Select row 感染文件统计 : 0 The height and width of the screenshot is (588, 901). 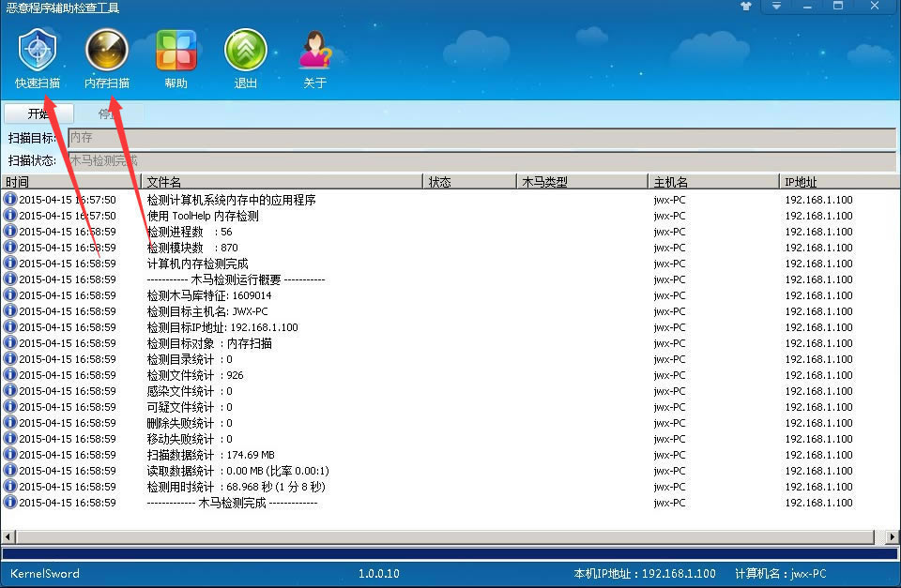click(x=450, y=391)
